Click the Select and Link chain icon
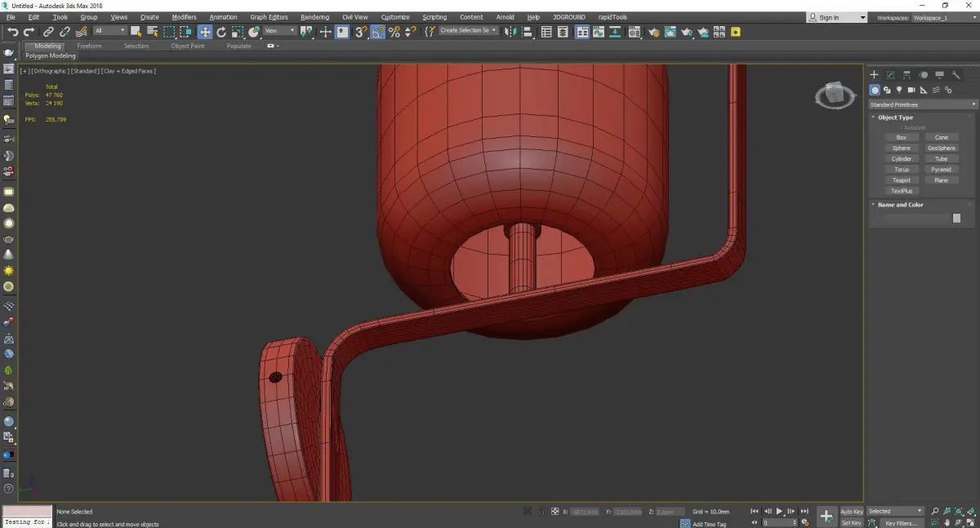The image size is (980, 528). [48, 32]
